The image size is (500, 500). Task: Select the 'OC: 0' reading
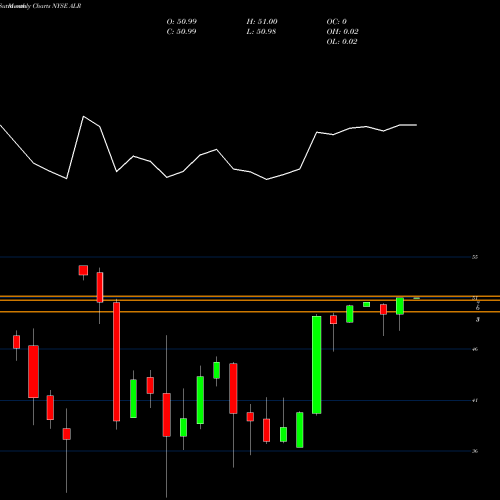(337, 22)
